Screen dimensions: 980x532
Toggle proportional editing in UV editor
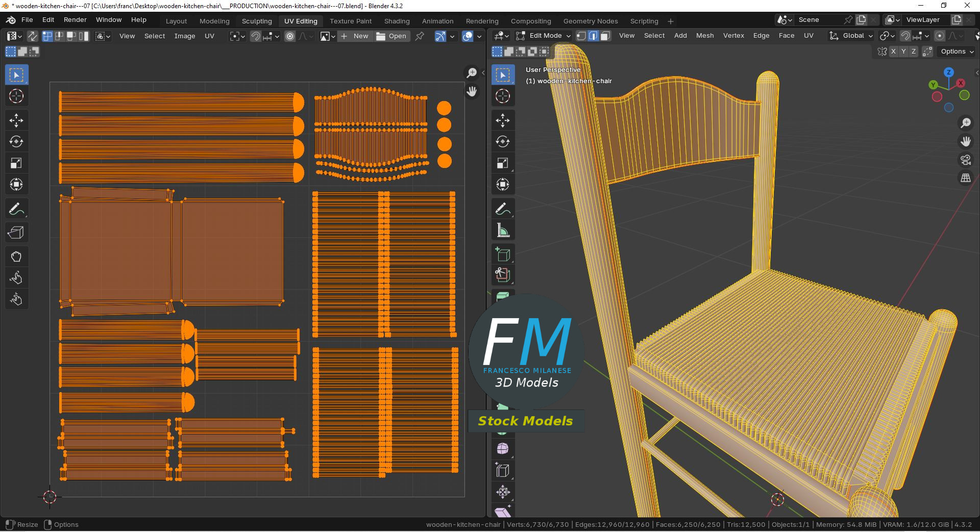coord(290,36)
